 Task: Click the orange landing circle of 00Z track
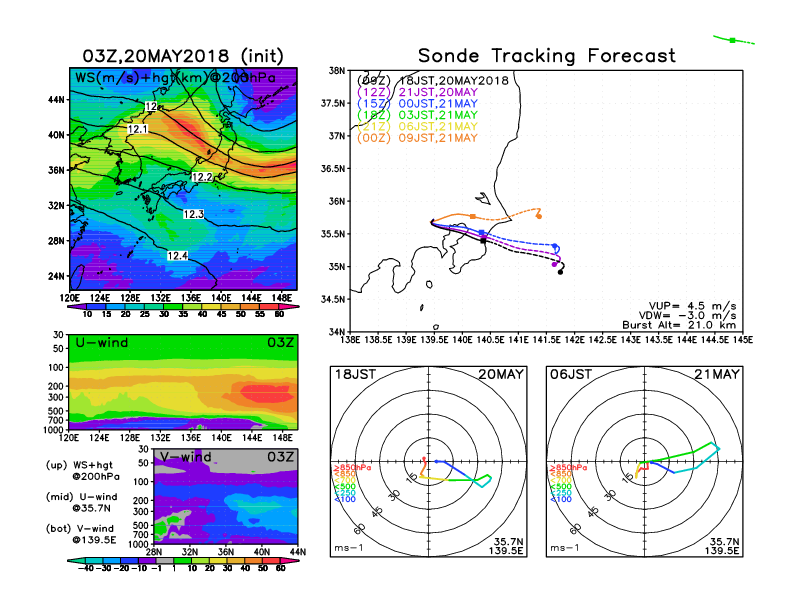539,217
